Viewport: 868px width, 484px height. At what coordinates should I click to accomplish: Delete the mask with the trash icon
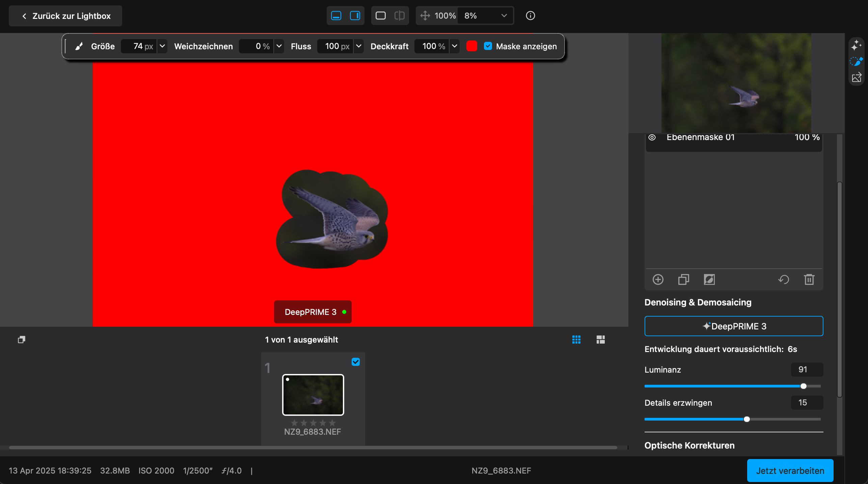point(809,279)
